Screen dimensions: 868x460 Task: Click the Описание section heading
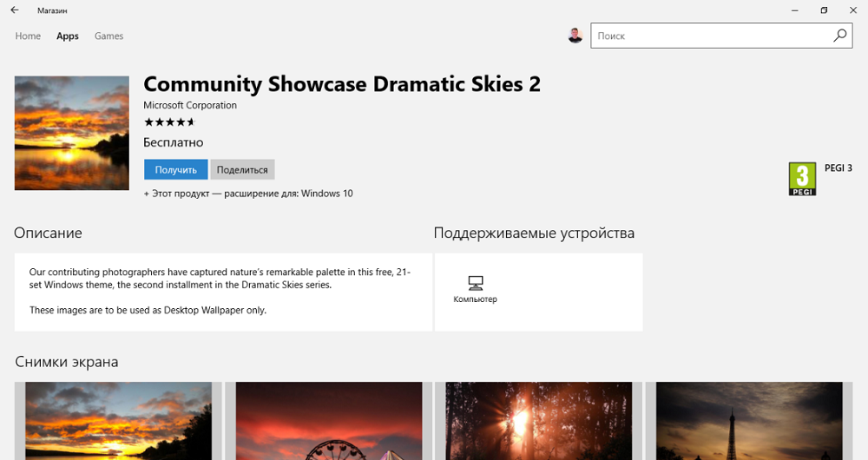(x=48, y=233)
